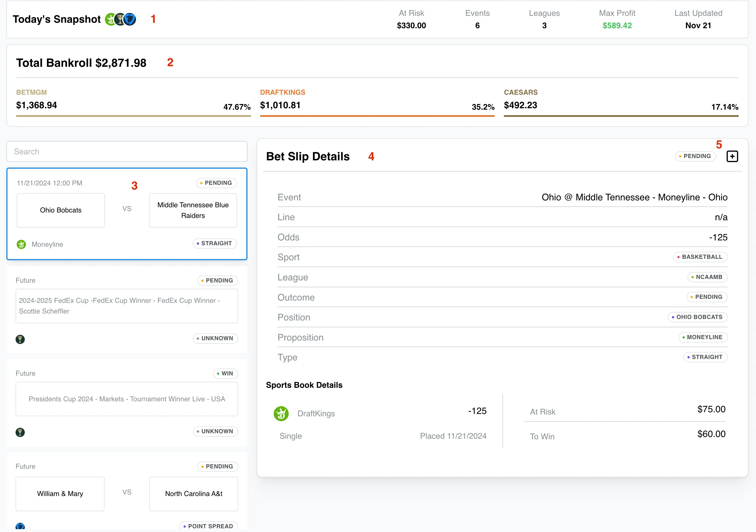
Task: Click the DraftKings icon beside Moneyline on the Ohio bet card
Action: coord(21,244)
